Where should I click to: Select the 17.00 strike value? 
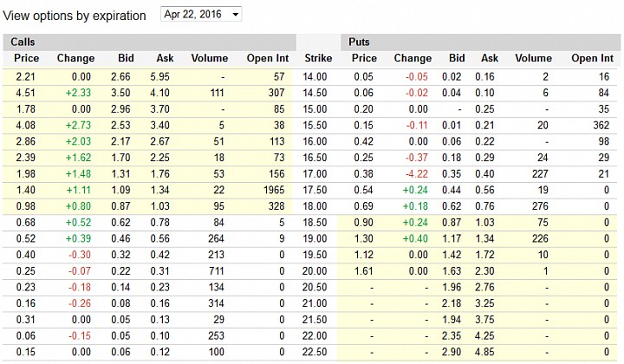(x=315, y=174)
